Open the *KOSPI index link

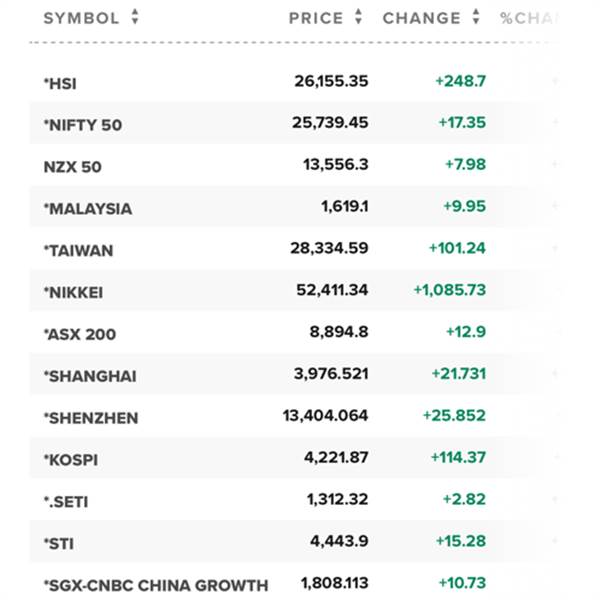[70, 461]
